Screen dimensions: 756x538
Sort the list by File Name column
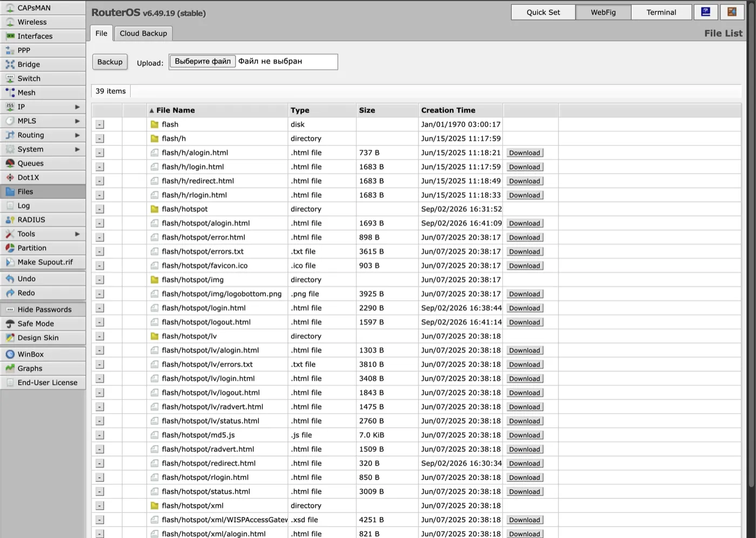[217, 110]
